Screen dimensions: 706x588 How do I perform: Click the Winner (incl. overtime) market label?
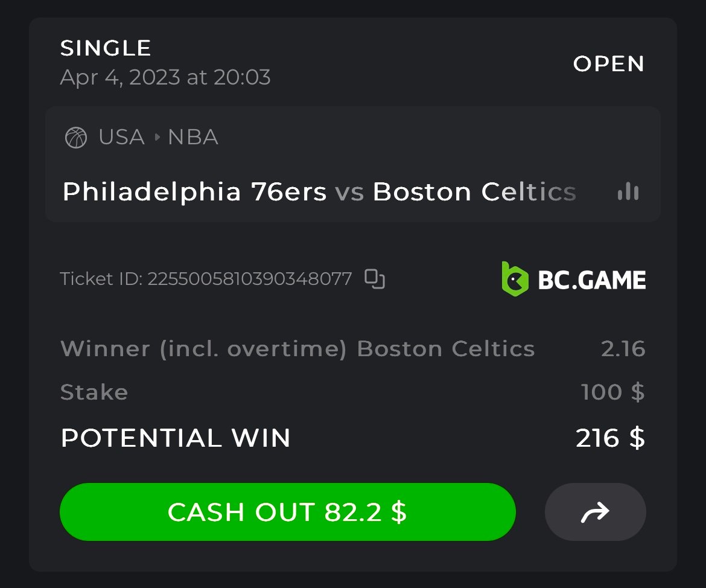[x=203, y=349]
